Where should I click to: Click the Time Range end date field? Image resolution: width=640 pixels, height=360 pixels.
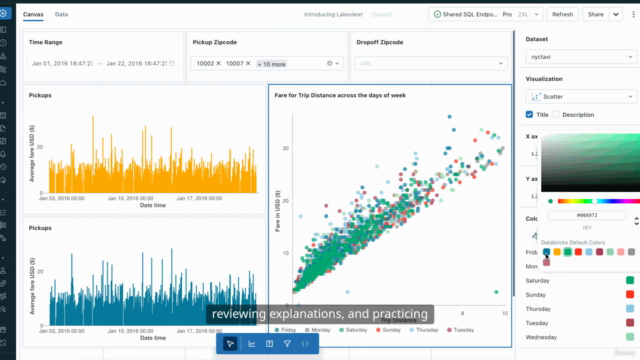point(136,63)
